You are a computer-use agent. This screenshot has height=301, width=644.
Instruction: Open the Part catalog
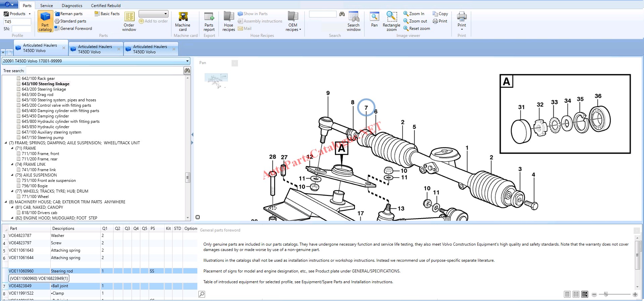[45, 21]
